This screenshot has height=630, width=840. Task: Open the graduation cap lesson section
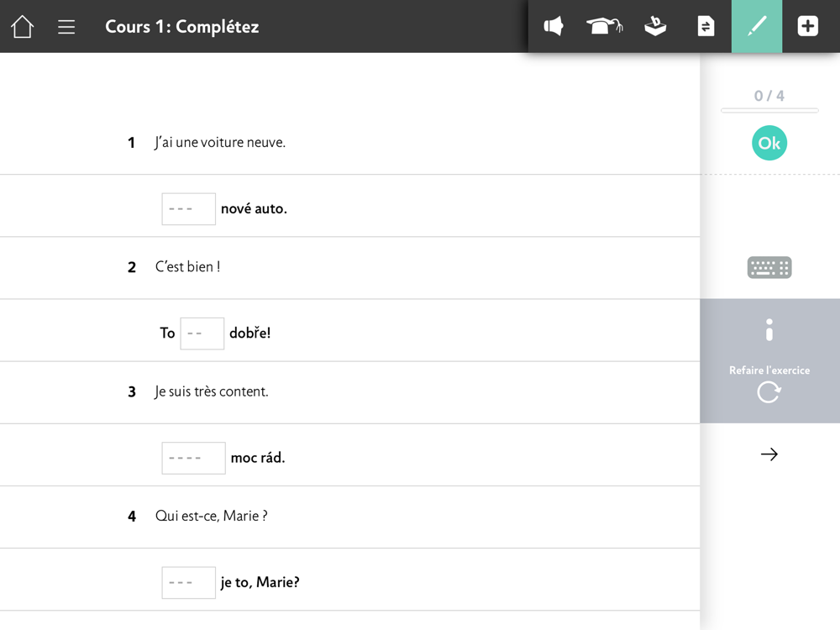point(604,27)
